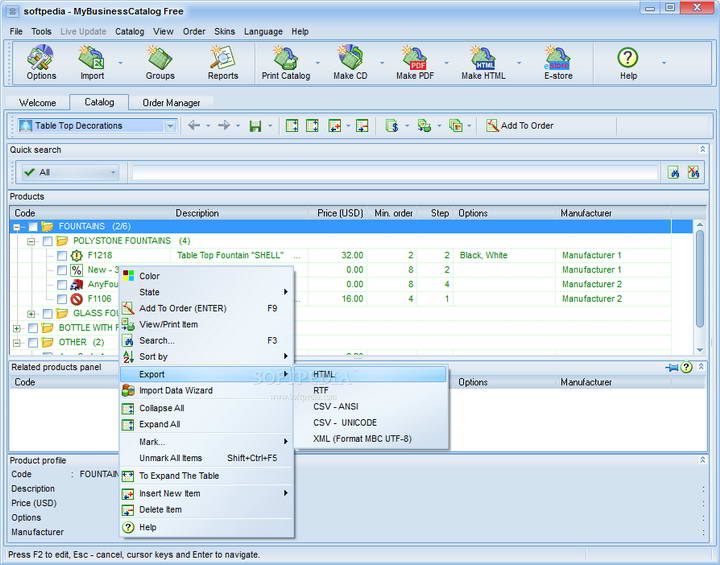Click the clear search binoculars icon

point(693,173)
